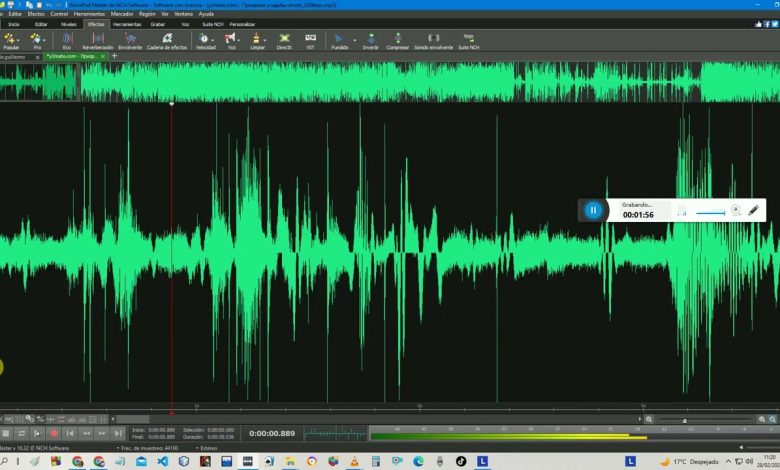Adjust the recorder volume slider
This screenshot has width=780, height=470.
[x=712, y=212]
